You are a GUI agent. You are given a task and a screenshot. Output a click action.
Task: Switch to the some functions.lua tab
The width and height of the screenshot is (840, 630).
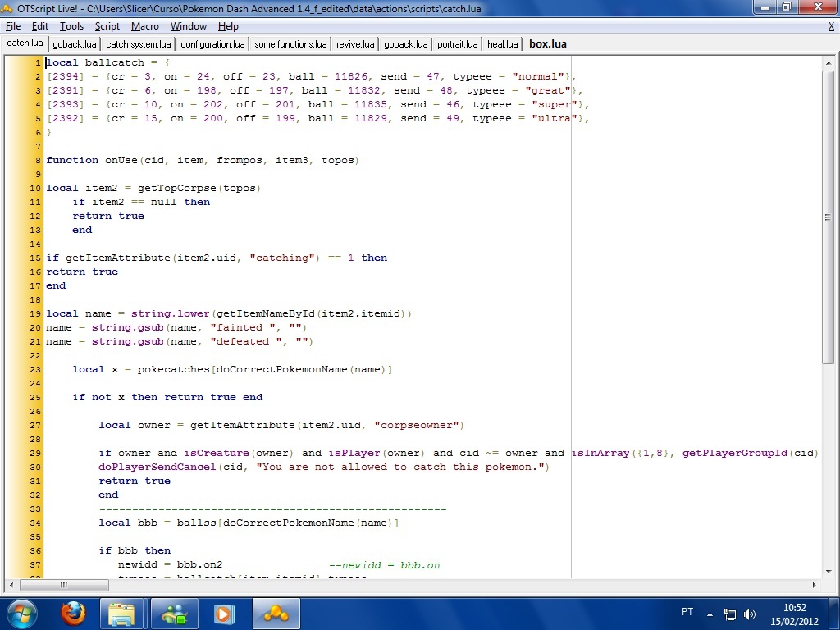[290, 44]
